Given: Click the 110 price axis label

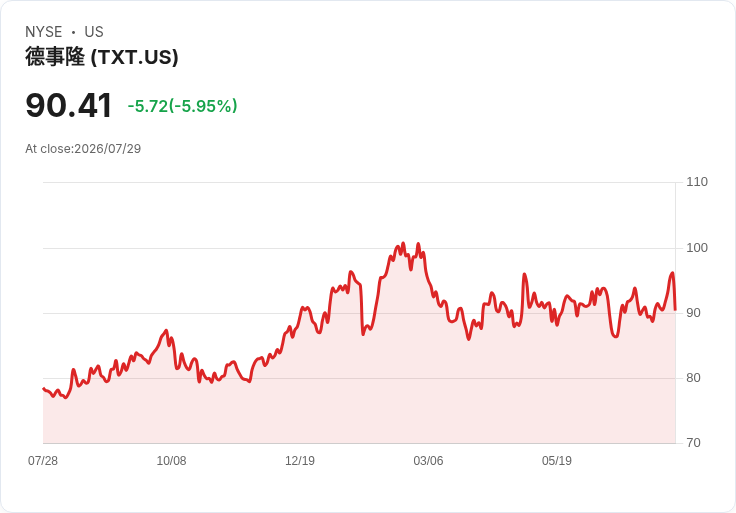Looking at the screenshot, I should 697,182.
